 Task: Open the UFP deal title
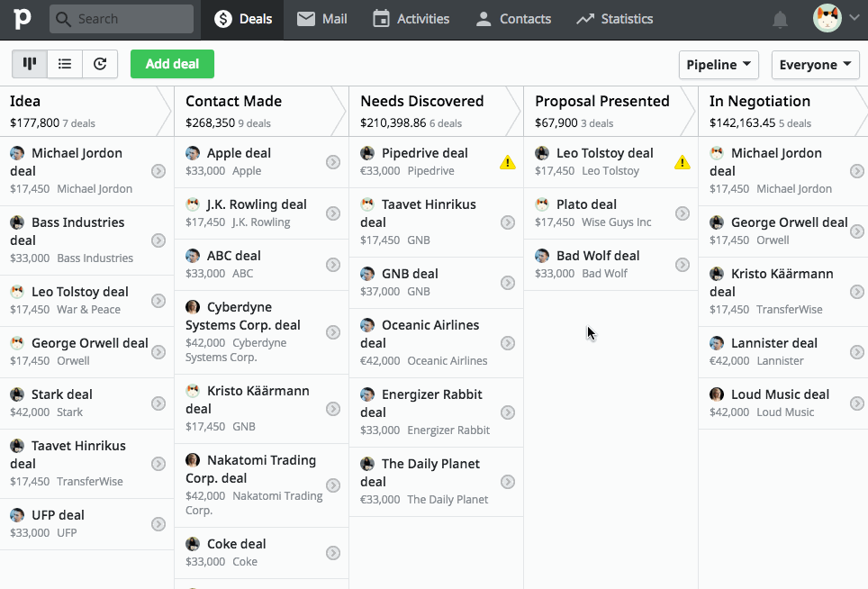point(58,515)
